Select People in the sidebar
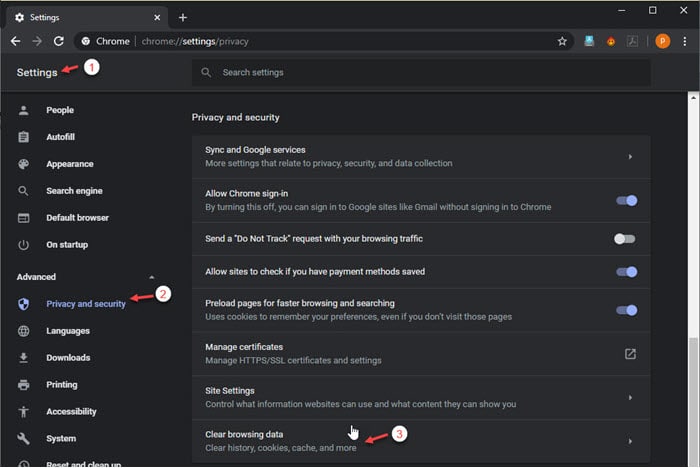Image resolution: width=700 pixels, height=468 pixels. pyautogui.click(x=60, y=110)
